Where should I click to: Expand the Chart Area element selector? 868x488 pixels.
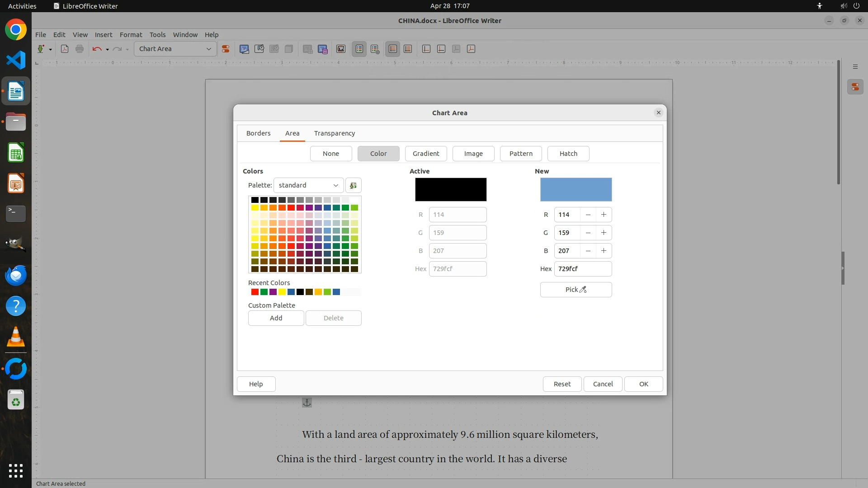click(208, 49)
